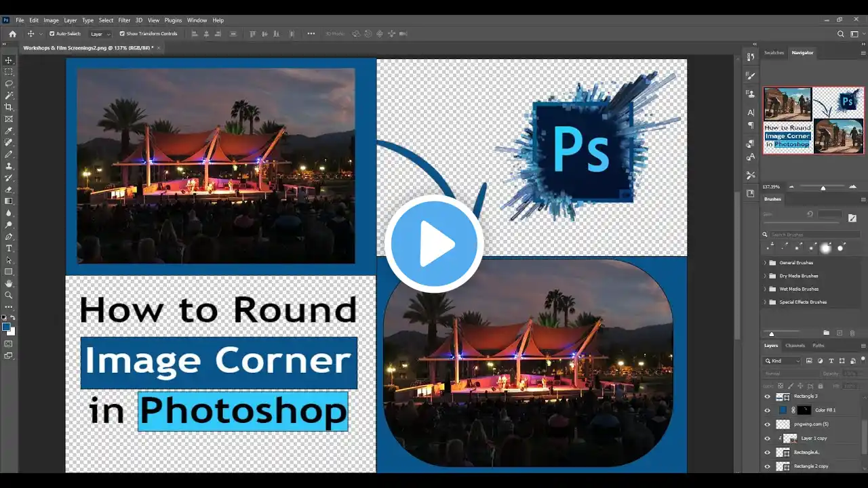Click the Navigator preview thumbnail
Image resolution: width=868 pixels, height=488 pixels.
point(814,120)
